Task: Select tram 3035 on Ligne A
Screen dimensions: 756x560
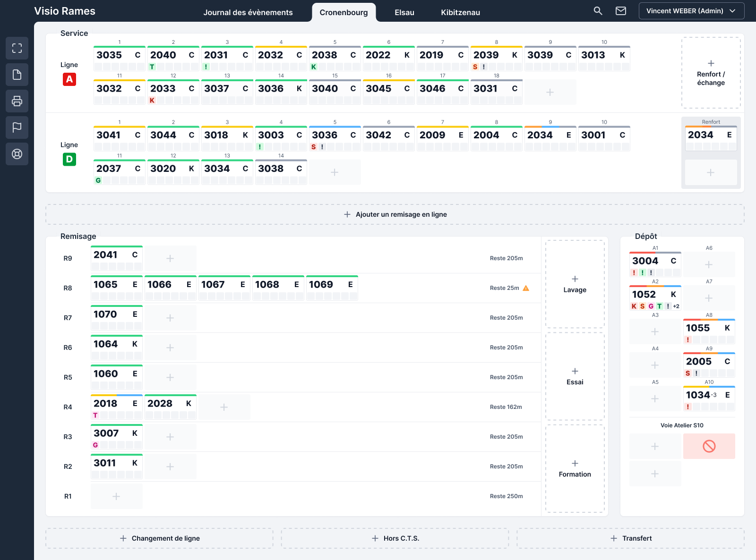Action: (120, 59)
